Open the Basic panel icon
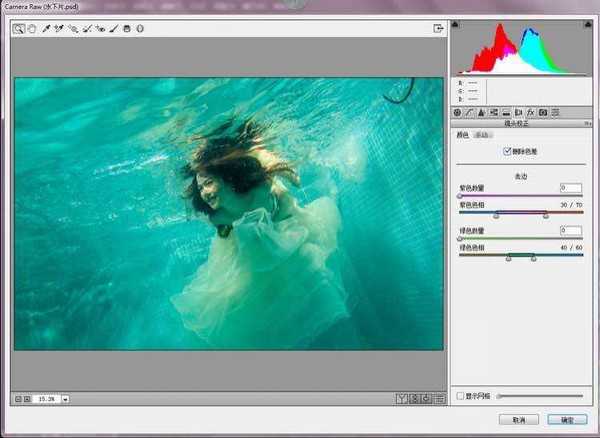 [x=458, y=113]
